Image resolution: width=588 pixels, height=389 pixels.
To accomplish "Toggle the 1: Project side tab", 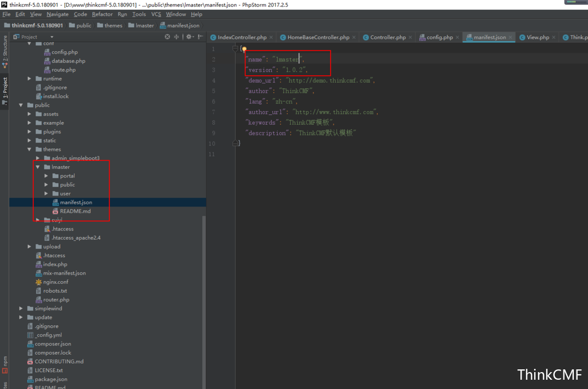I will click(5, 91).
